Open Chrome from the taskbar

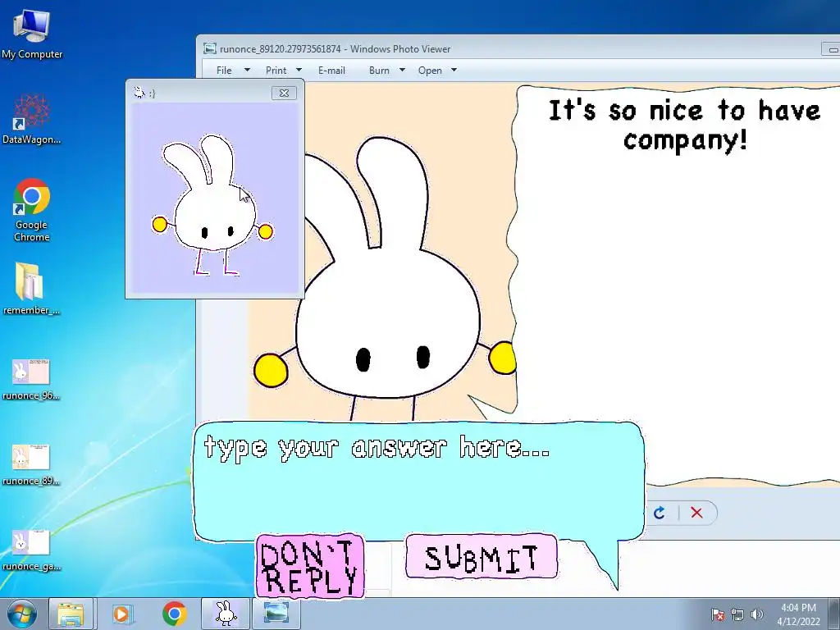coord(174,614)
